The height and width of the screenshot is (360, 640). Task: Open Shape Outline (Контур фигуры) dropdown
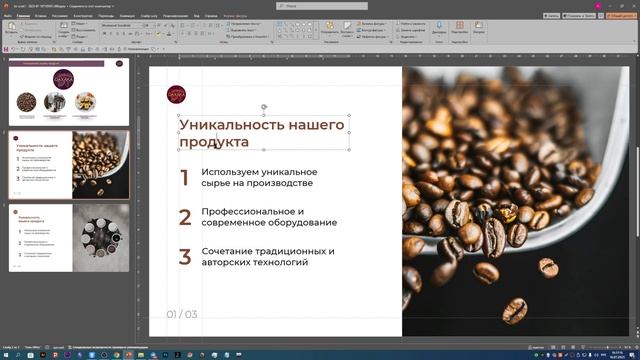(x=371, y=30)
